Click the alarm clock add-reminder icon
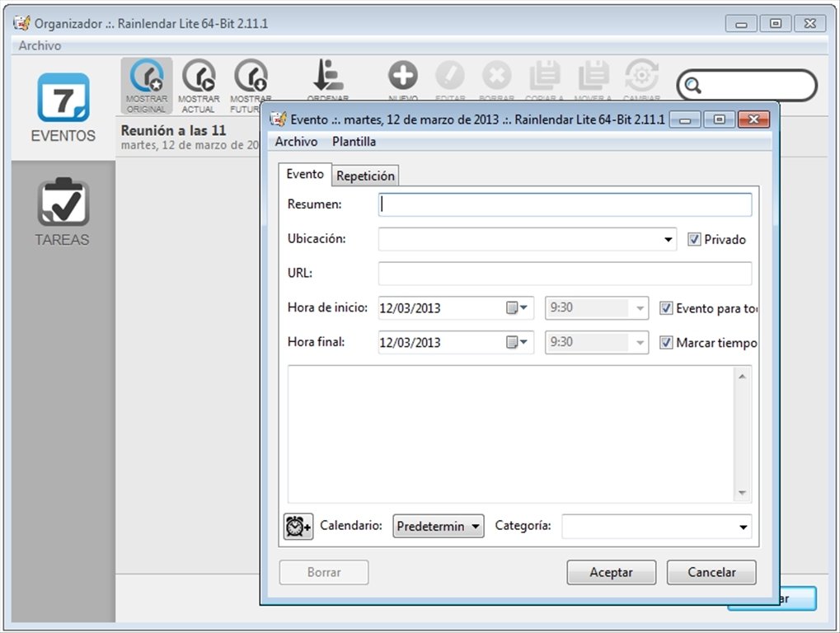Viewport: 840px width, 633px height. 298,527
